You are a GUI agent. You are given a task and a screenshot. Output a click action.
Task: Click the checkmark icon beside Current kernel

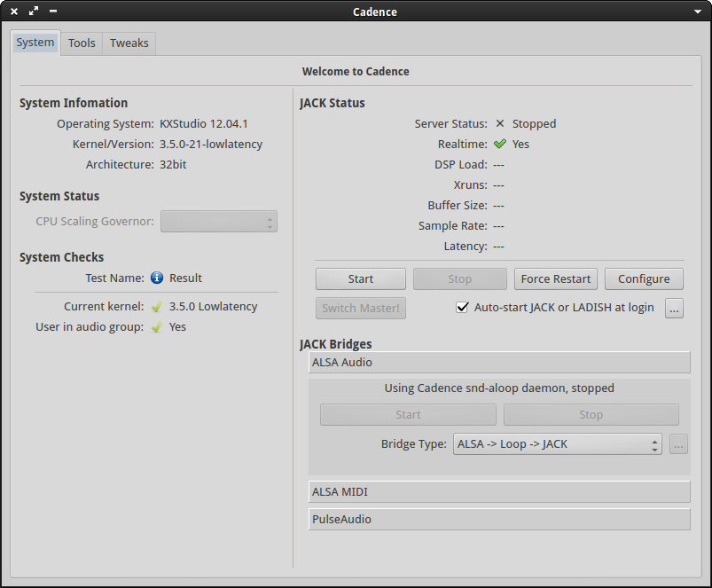pyautogui.click(x=157, y=307)
